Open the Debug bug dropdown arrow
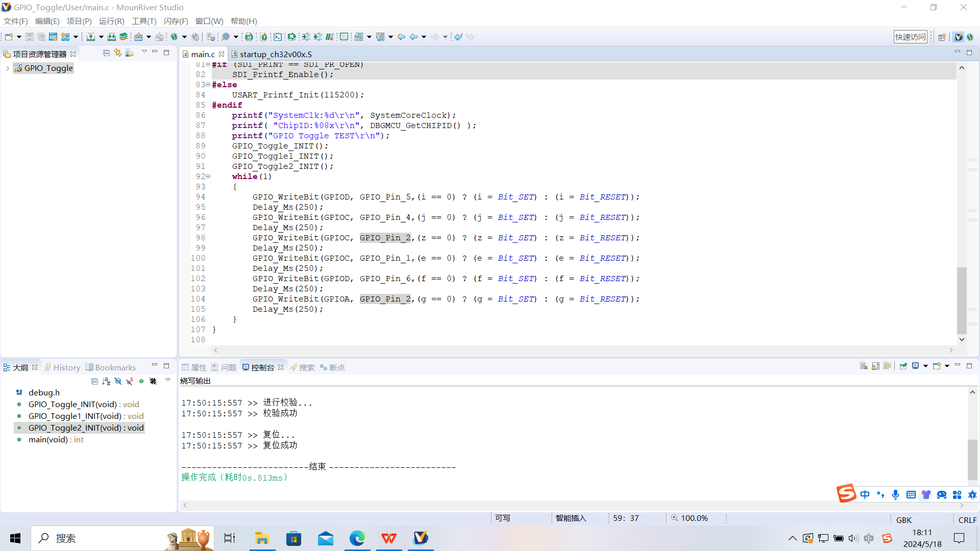The width and height of the screenshot is (980, 551). click(x=184, y=37)
